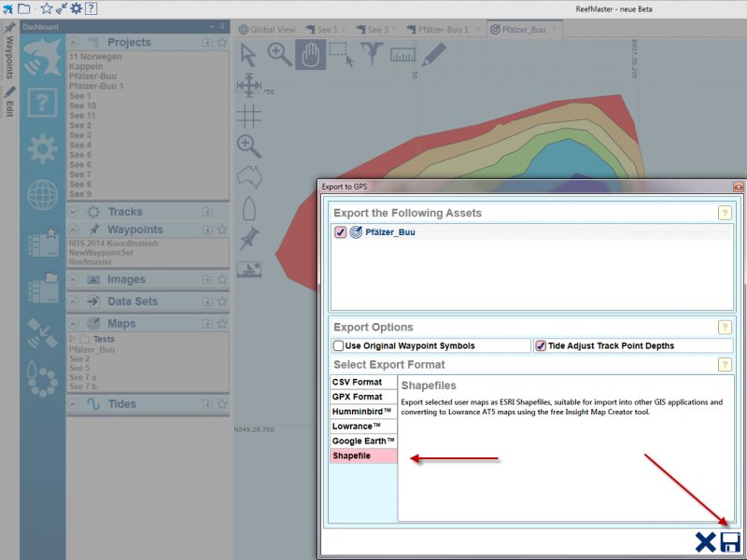The image size is (747, 560).
Task: Enable Use Original Waypoint Symbols
Action: click(339, 346)
